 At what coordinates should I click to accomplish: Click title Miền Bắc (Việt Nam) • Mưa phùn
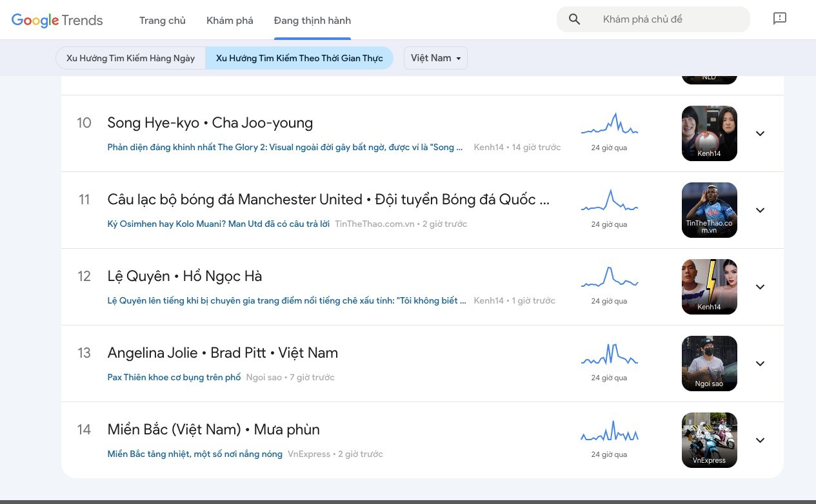point(214,429)
